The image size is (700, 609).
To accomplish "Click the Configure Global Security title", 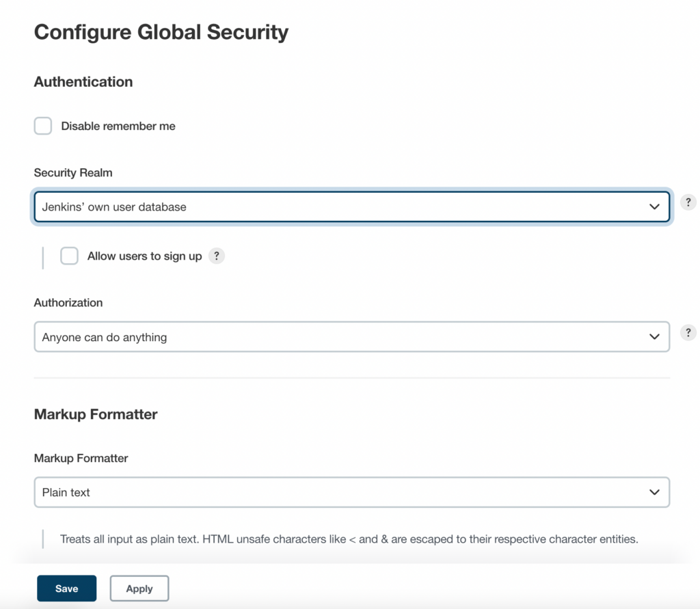I will pyautogui.click(x=161, y=31).
